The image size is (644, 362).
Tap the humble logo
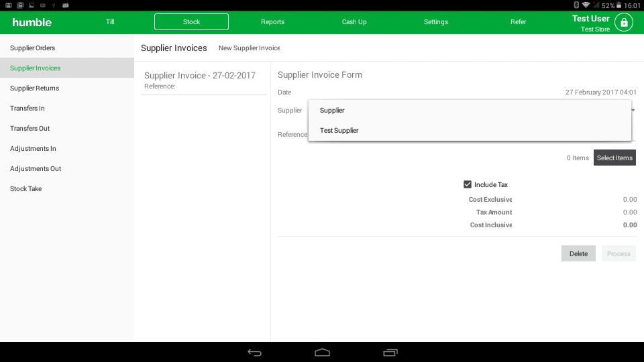point(32,22)
